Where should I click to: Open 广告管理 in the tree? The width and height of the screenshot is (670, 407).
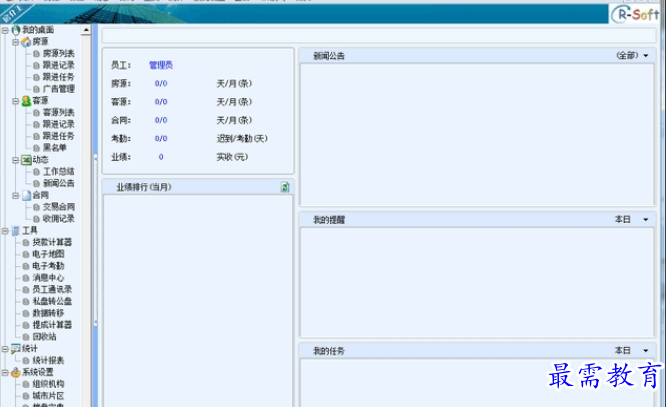(59, 89)
